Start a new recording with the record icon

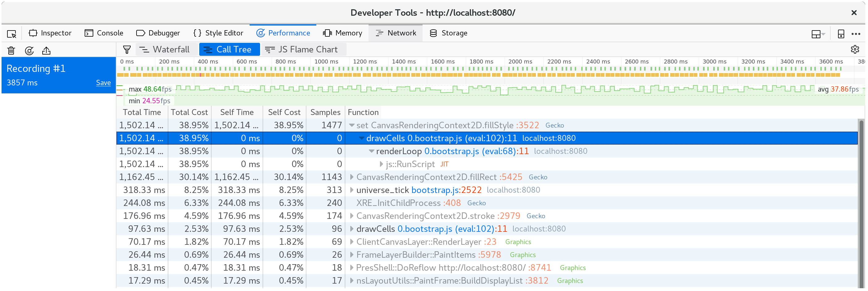(x=30, y=51)
